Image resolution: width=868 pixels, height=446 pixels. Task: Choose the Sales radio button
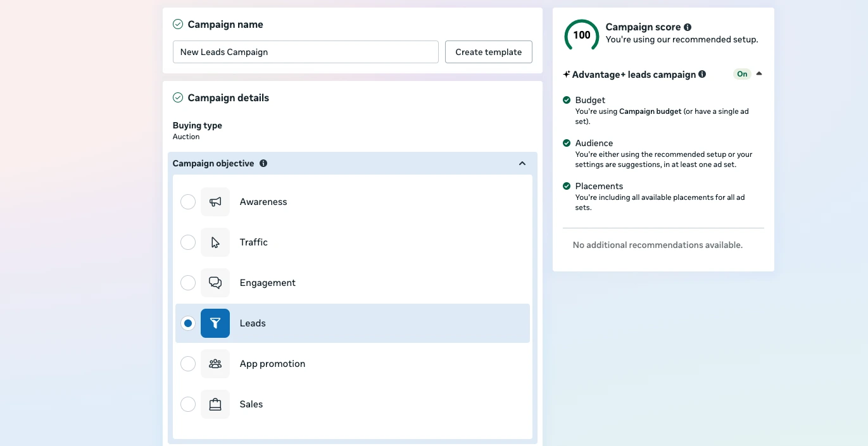pyautogui.click(x=188, y=404)
